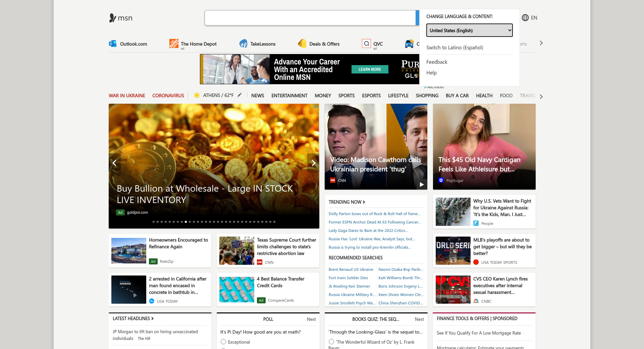Jump to the first carousel dot
Image resolution: width=644 pixels, height=349 pixels.
154,222
